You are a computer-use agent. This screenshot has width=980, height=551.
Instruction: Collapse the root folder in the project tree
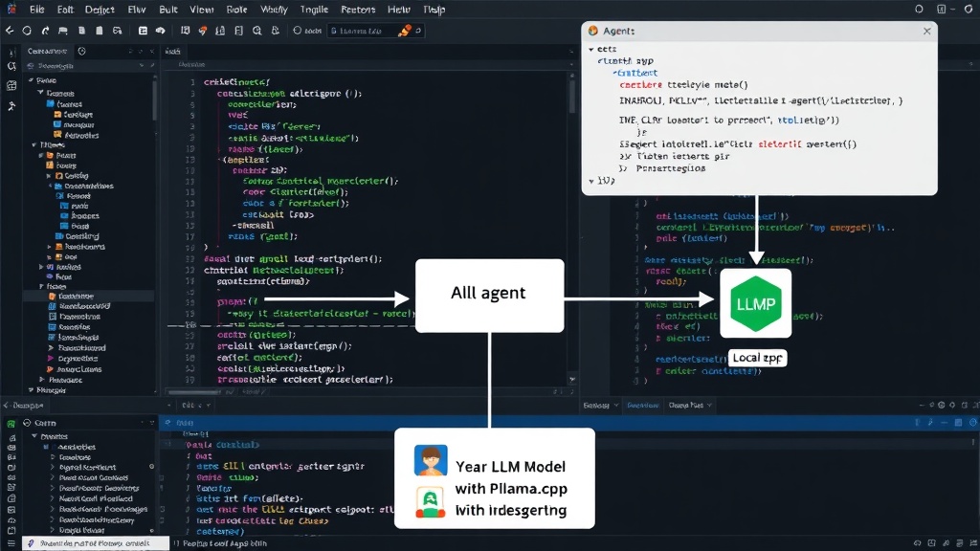click(32, 80)
